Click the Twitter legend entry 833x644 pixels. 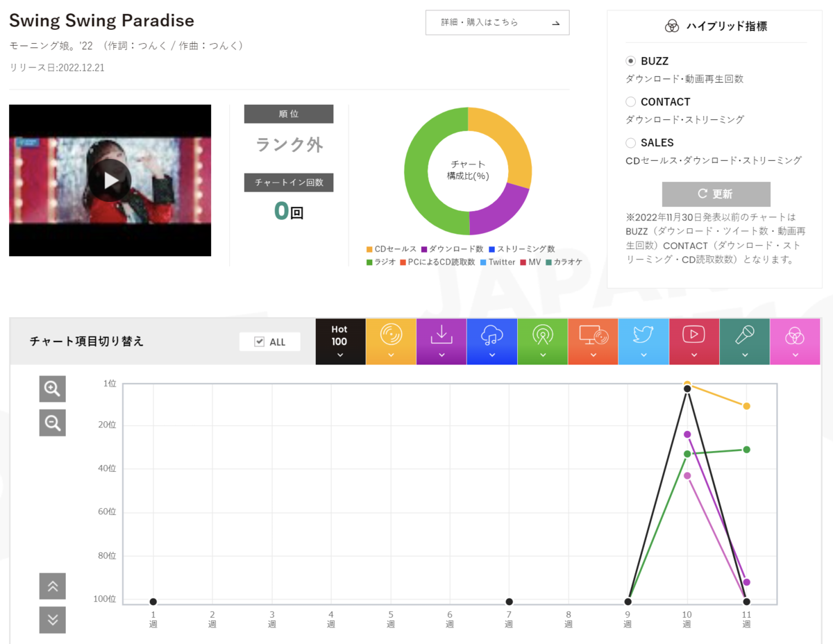pyautogui.click(x=498, y=262)
